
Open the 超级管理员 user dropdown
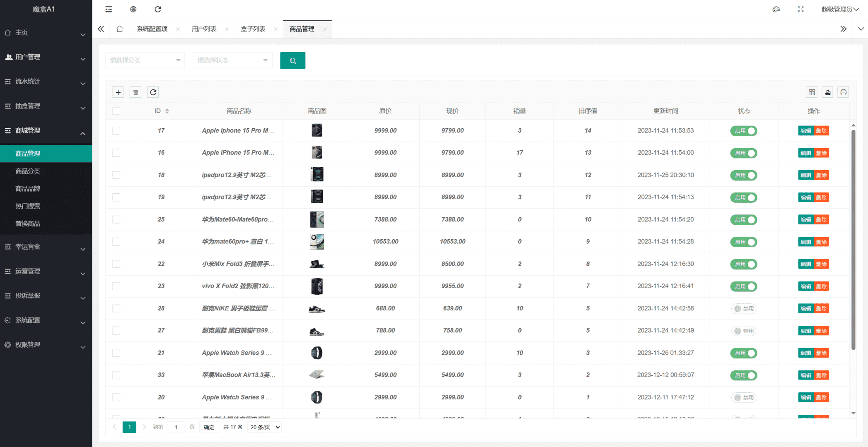(840, 9)
